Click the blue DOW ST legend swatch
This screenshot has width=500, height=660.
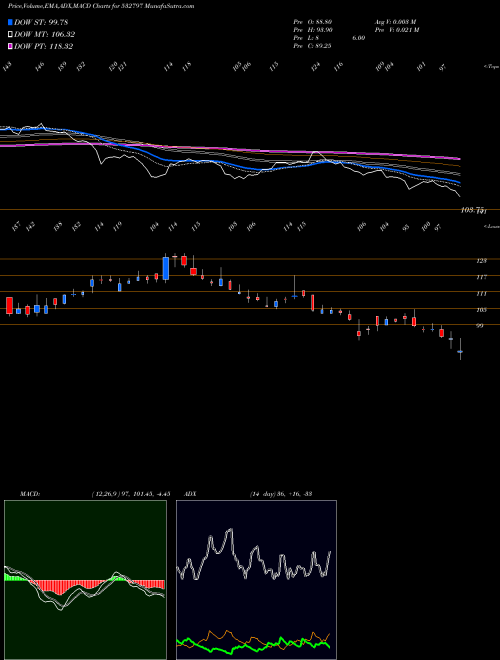click(10, 22)
